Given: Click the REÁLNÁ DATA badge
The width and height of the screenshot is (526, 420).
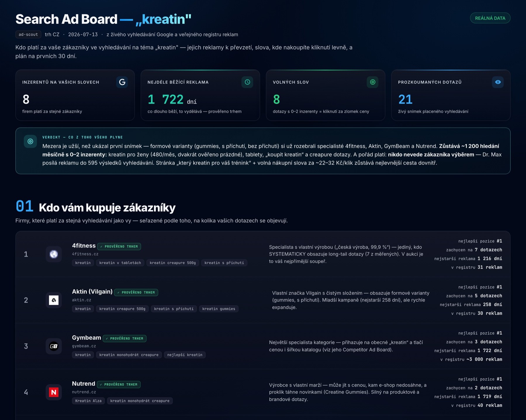Looking at the screenshot, I should [490, 18].
